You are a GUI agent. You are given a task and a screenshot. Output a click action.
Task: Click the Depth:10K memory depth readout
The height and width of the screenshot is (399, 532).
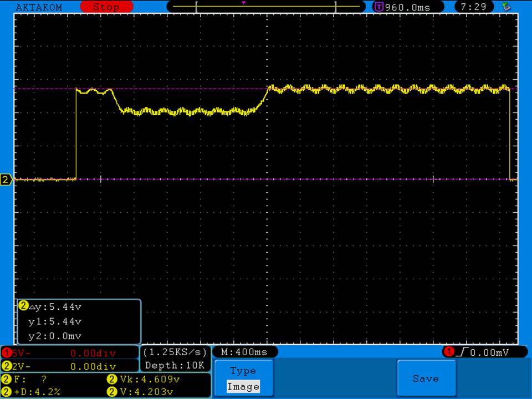pos(175,365)
